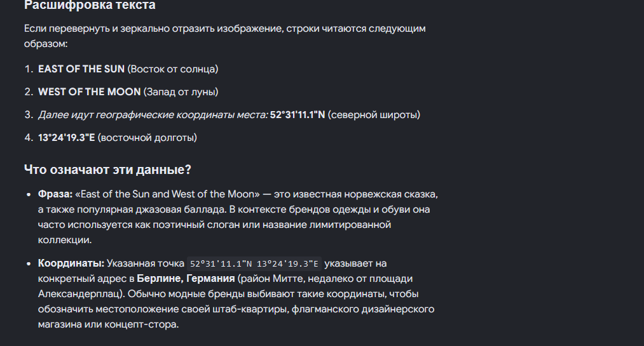This screenshot has width=644, height=346.
Task: Click the translation '(Запад от луны)'
Action: point(181,92)
